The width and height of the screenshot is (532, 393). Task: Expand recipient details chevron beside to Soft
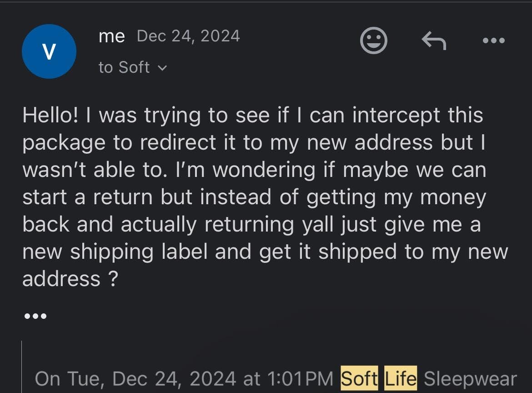(162, 68)
